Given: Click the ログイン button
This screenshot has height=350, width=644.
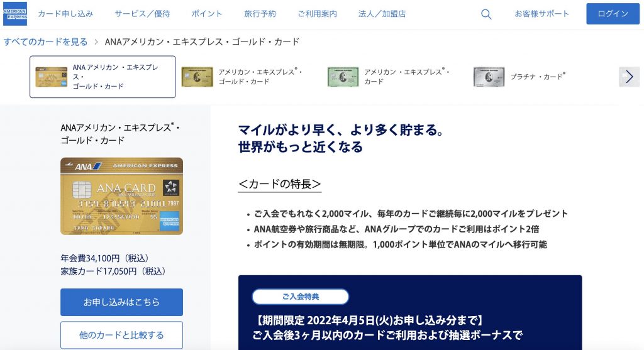Looking at the screenshot, I should (613, 14).
